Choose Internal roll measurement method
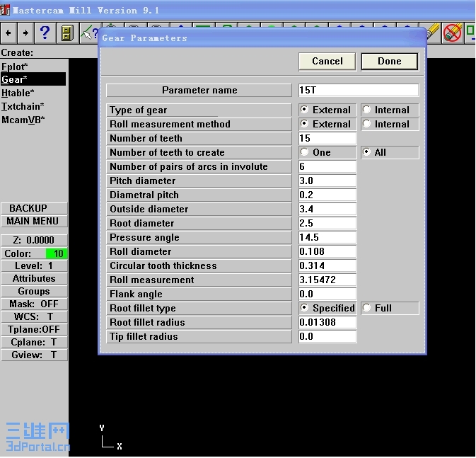Image resolution: width=476 pixels, height=458 pixels. [390, 124]
